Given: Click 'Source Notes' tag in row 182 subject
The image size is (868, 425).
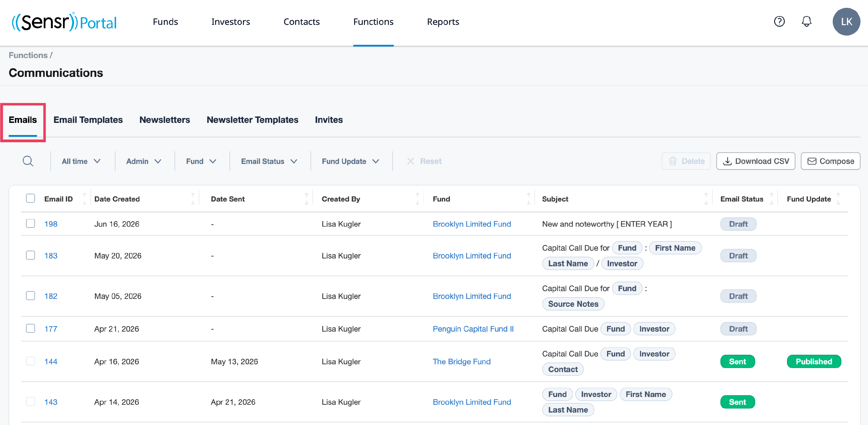Looking at the screenshot, I should click(573, 304).
